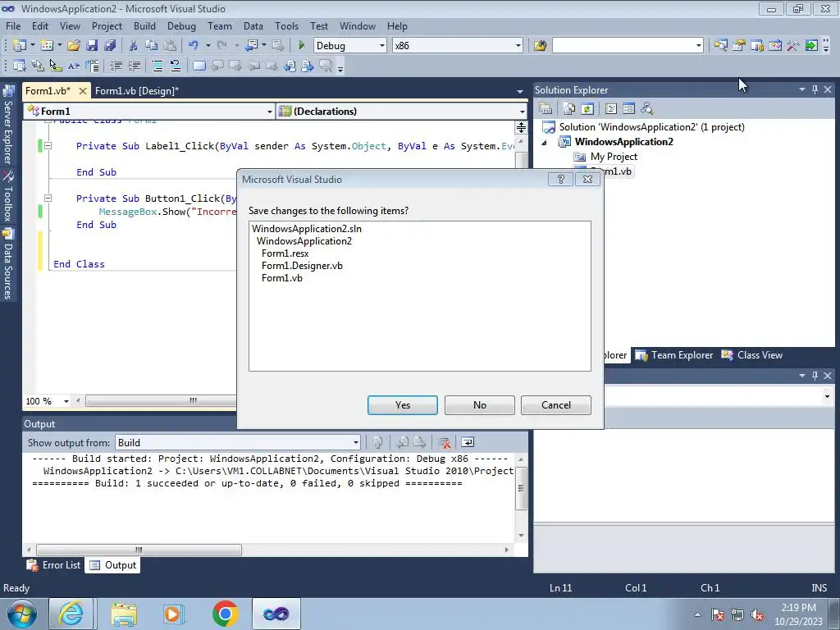Click the New Project toolbar icon

pos(20,46)
